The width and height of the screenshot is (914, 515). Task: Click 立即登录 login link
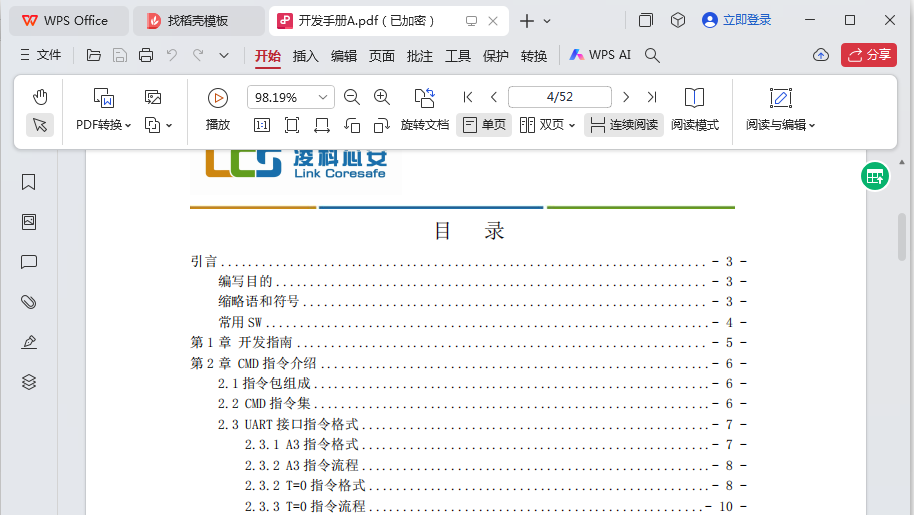pyautogui.click(x=737, y=20)
